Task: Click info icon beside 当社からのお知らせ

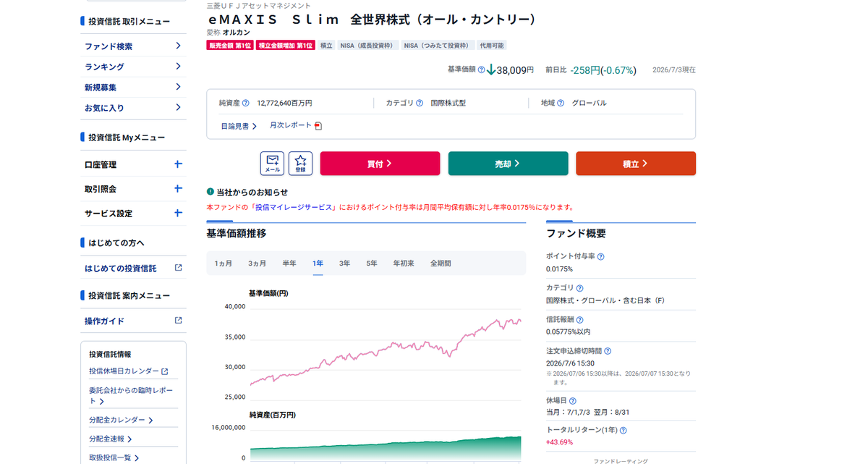Action: pyautogui.click(x=210, y=192)
